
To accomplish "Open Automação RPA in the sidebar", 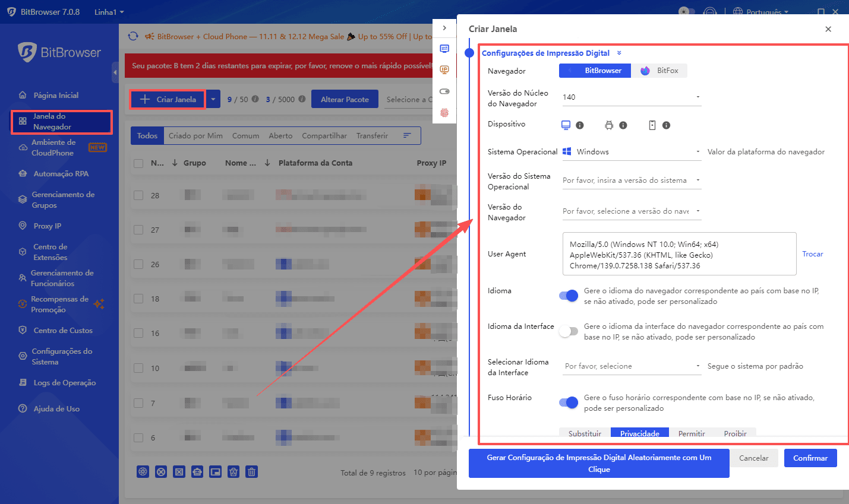I will 61,174.
